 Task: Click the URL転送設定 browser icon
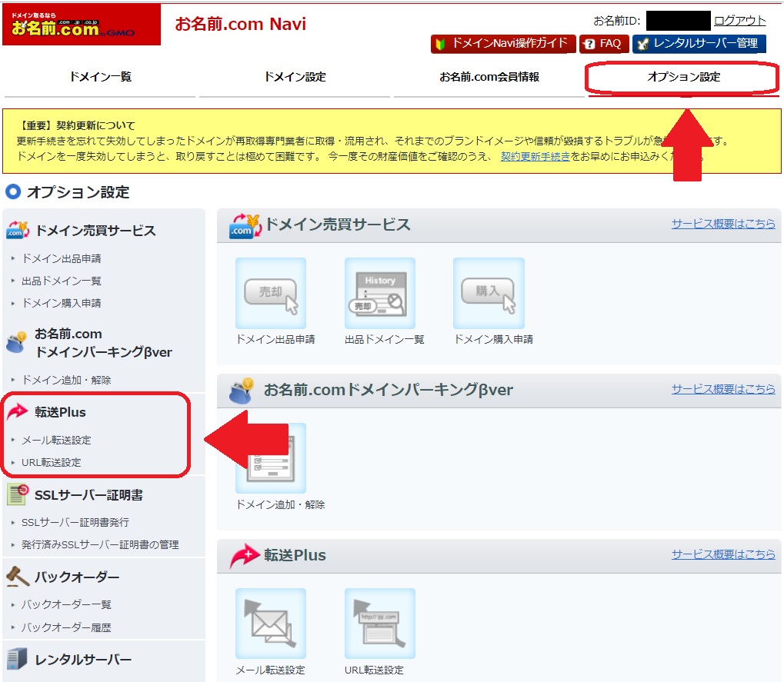click(x=379, y=624)
